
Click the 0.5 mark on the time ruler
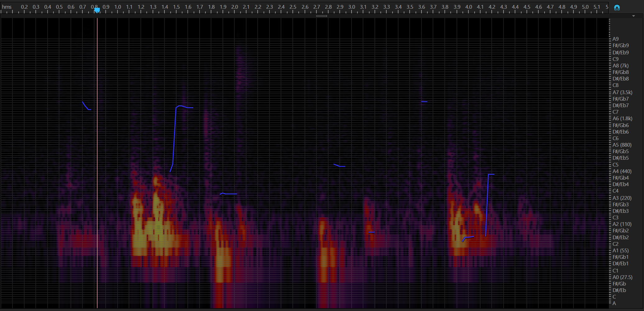click(59, 7)
